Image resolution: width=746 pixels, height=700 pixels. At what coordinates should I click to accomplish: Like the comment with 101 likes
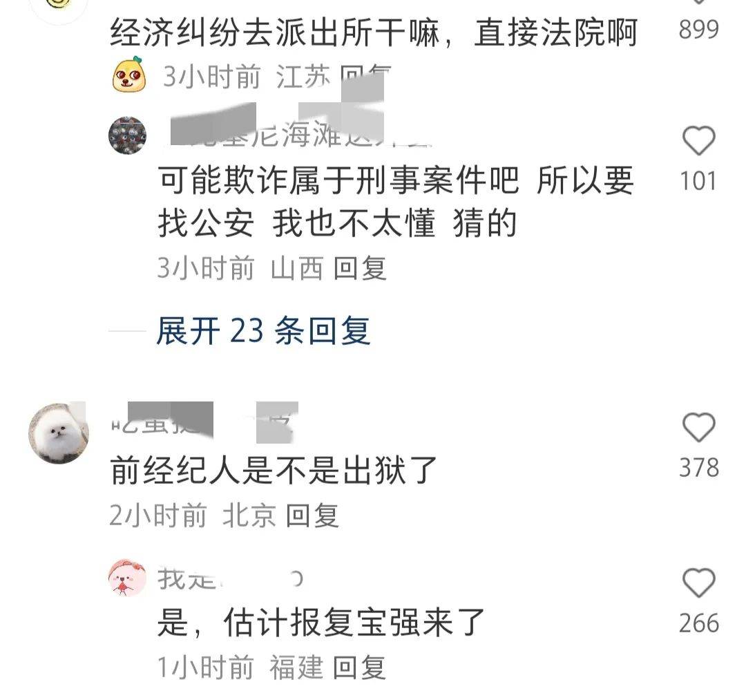pyautogui.click(x=698, y=141)
